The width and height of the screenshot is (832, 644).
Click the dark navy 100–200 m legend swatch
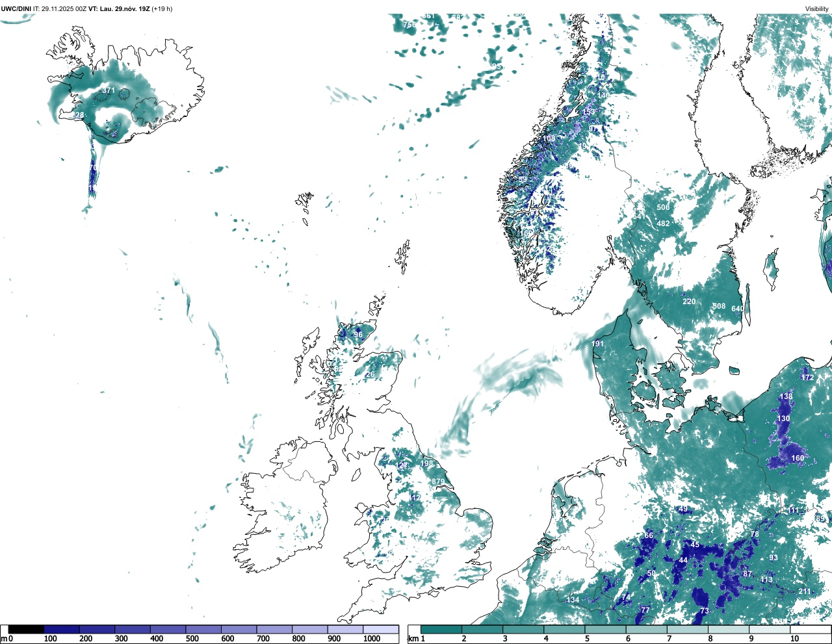tap(62, 630)
